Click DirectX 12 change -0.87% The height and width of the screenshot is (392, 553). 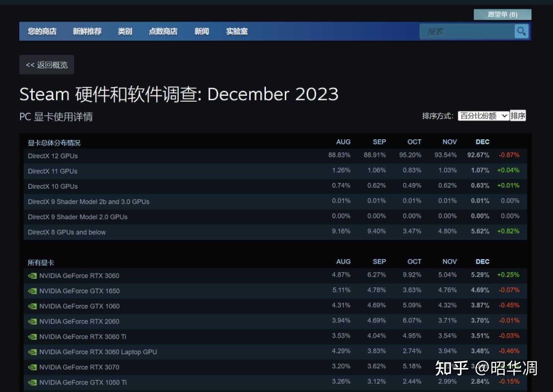pos(509,155)
